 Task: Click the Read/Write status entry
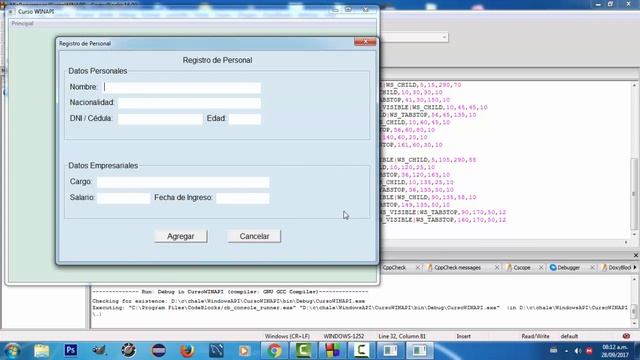pos(535,336)
